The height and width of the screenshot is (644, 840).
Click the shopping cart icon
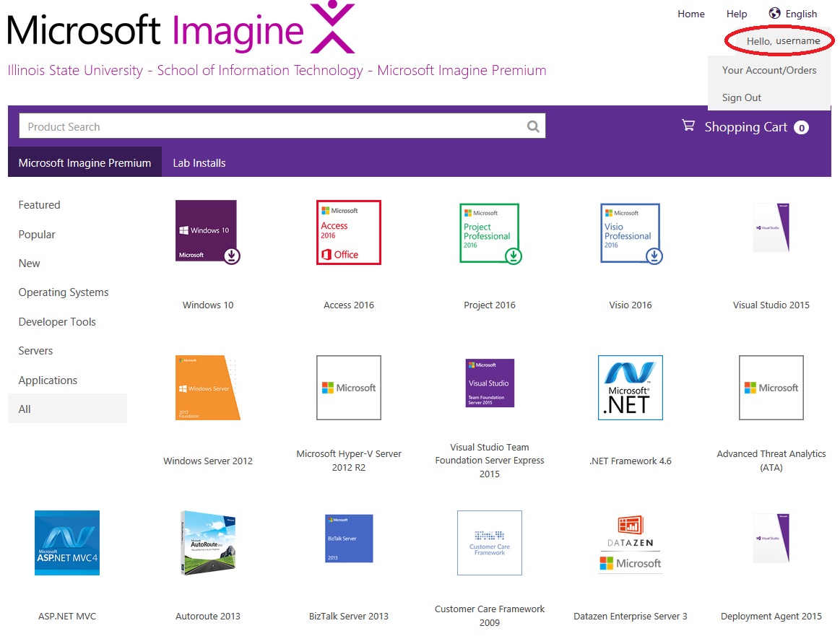click(688, 126)
